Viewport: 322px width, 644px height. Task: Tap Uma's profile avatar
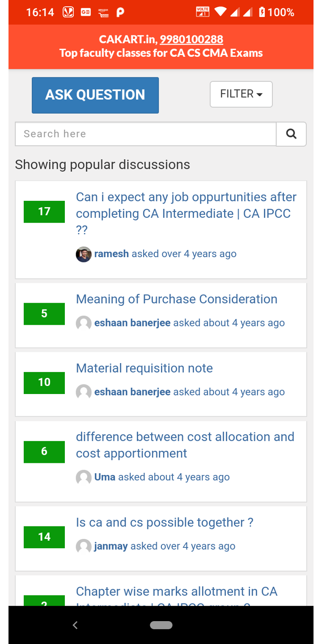pos(84,477)
